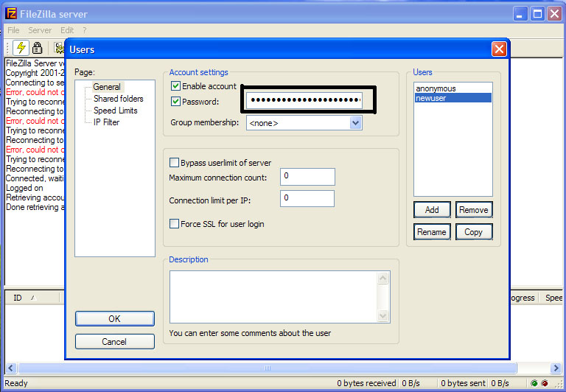Minimize the FileZilla server window
The image size is (566, 392).
click(x=520, y=14)
